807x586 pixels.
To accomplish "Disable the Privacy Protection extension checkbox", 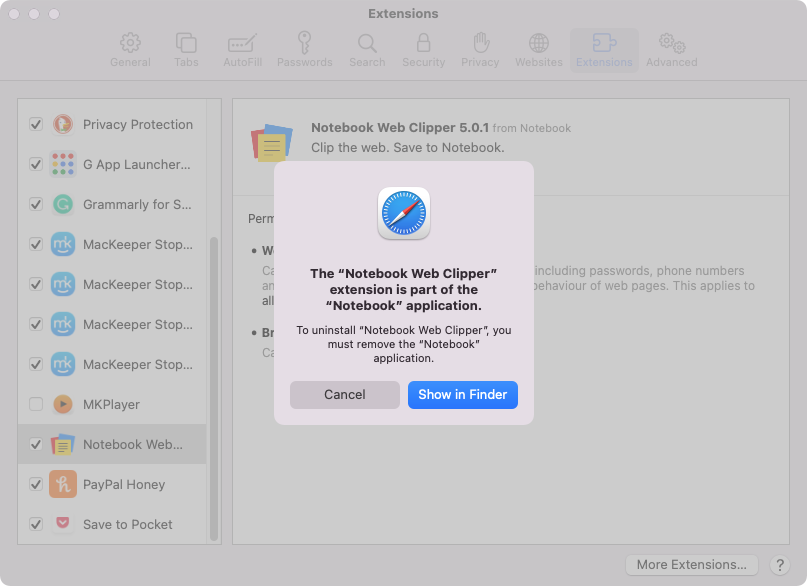I will coord(36,125).
